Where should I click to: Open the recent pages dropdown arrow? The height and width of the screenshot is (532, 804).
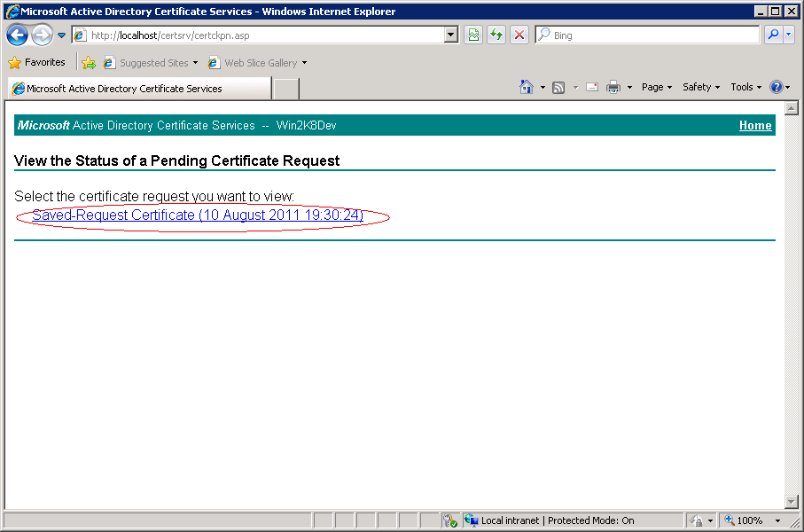pos(61,35)
